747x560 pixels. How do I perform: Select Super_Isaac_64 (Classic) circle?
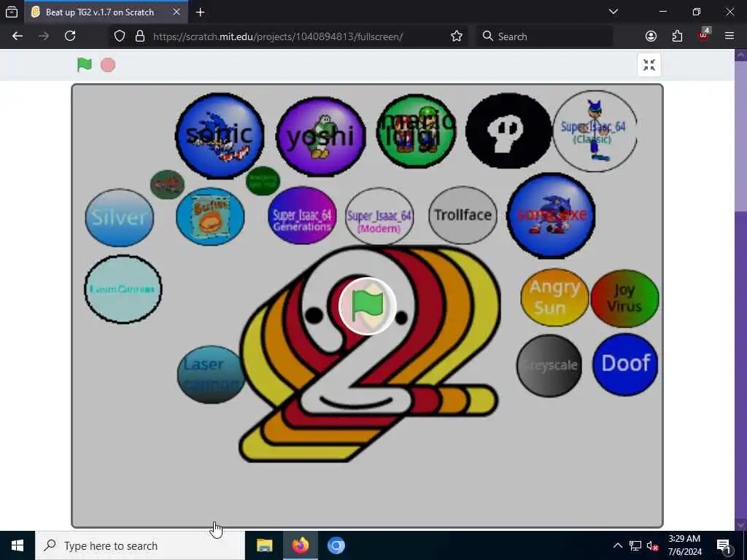(x=595, y=131)
